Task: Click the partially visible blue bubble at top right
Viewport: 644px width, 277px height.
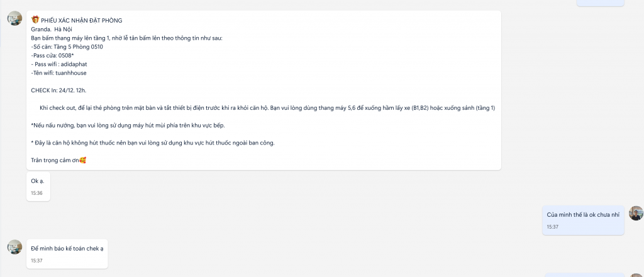Action: tap(601, 3)
